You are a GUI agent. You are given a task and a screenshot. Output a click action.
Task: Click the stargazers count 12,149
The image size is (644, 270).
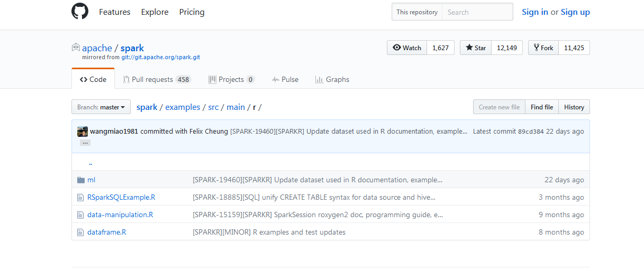(507, 48)
